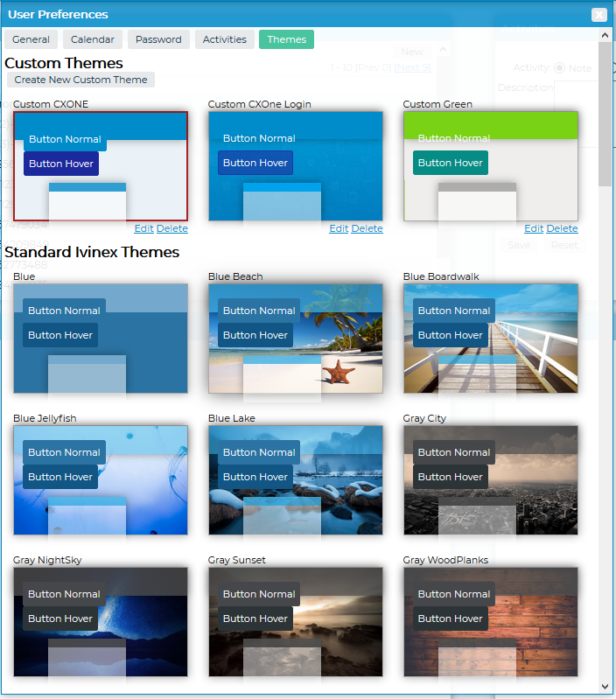Select the Gray Sunset theme preview
The height and width of the screenshot is (699, 616).
(296, 621)
